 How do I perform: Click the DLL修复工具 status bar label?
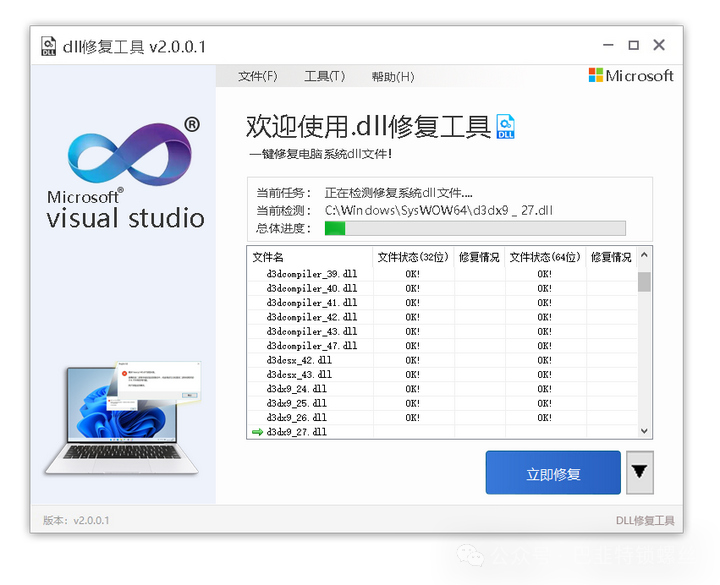(x=645, y=520)
